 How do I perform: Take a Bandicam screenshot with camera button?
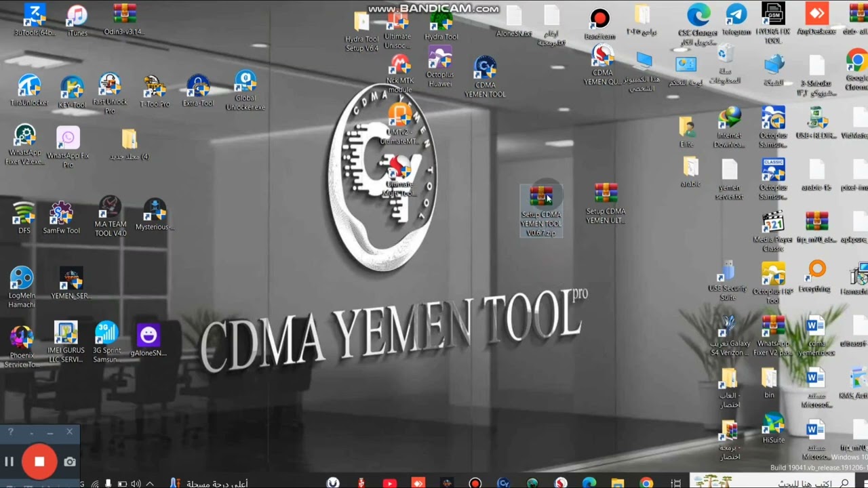pos(70,462)
